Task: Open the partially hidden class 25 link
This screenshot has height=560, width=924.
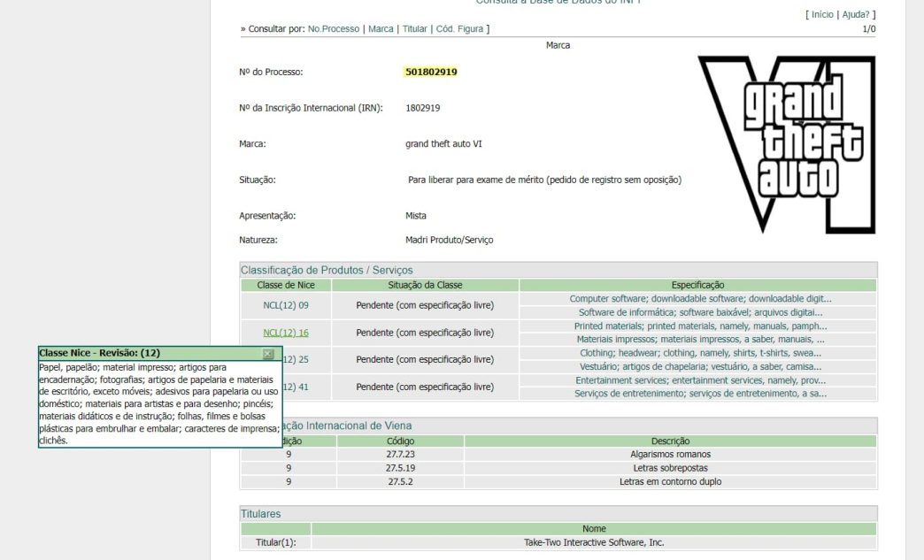Action: (296, 359)
